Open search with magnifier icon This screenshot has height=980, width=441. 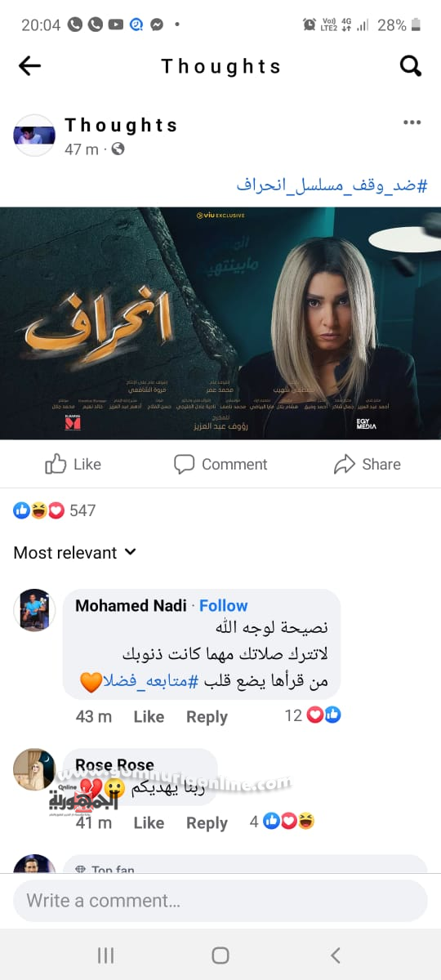point(411,66)
